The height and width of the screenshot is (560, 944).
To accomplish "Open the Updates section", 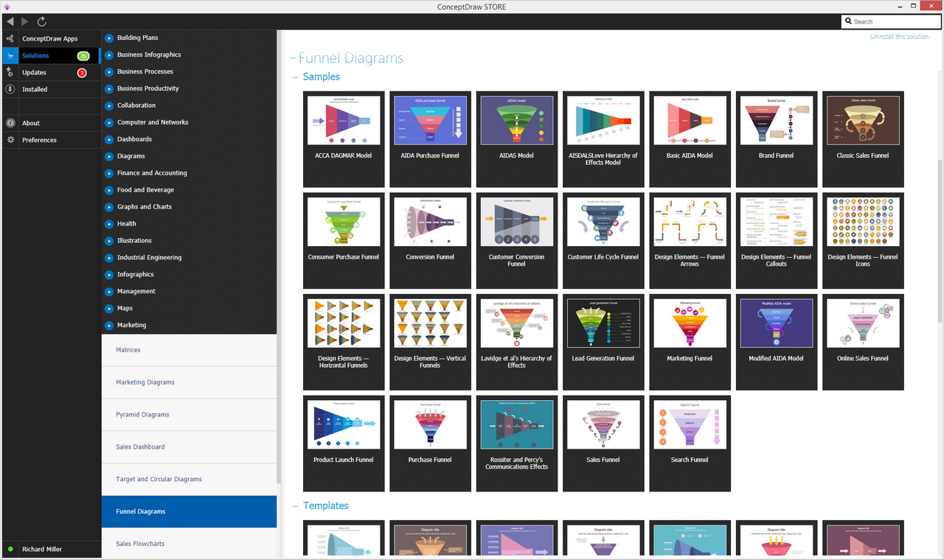I will pyautogui.click(x=50, y=72).
